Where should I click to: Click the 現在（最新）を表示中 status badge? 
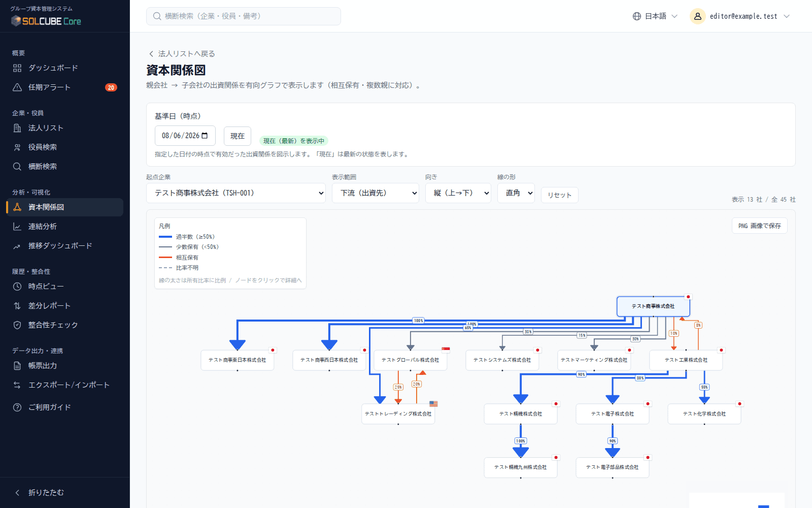[294, 141]
